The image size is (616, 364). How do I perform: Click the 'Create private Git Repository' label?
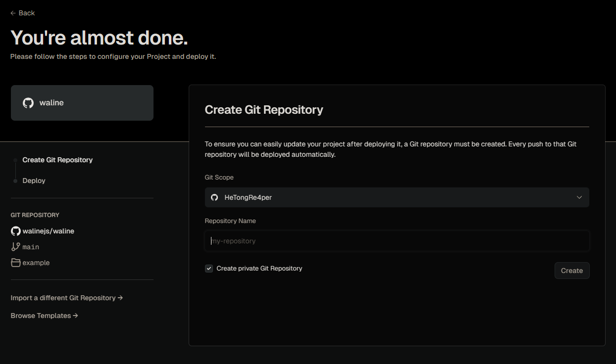pyautogui.click(x=259, y=269)
